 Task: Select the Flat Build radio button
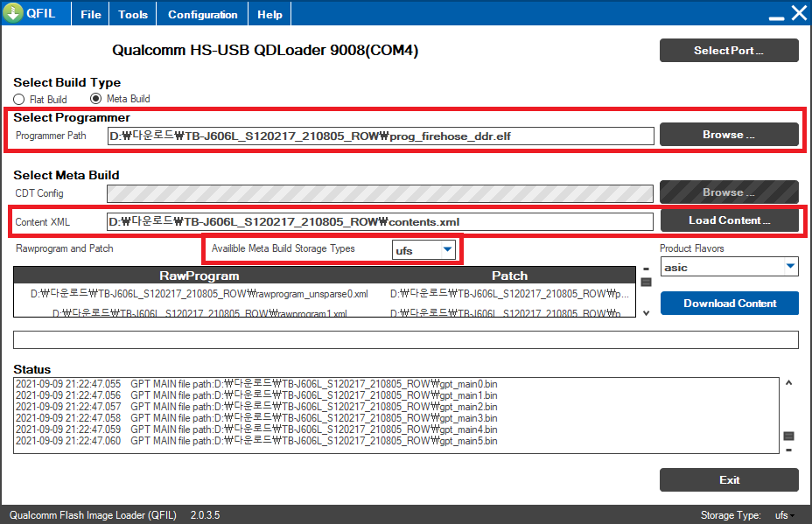tap(19, 100)
